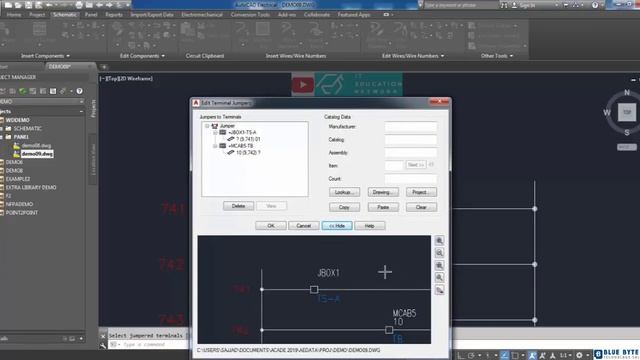Click the S compass letter on ViewCube
Viewport: 640px width, 360px height.
[x=627, y=132]
